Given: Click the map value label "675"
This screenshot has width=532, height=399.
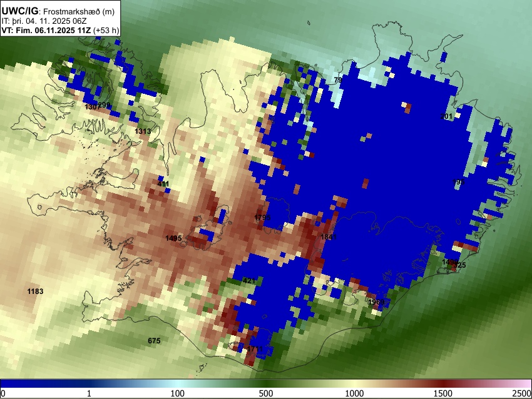Looking at the screenshot, I should (x=154, y=341).
